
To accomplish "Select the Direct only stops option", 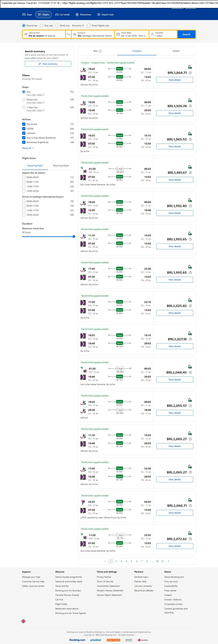I will pos(24,100).
